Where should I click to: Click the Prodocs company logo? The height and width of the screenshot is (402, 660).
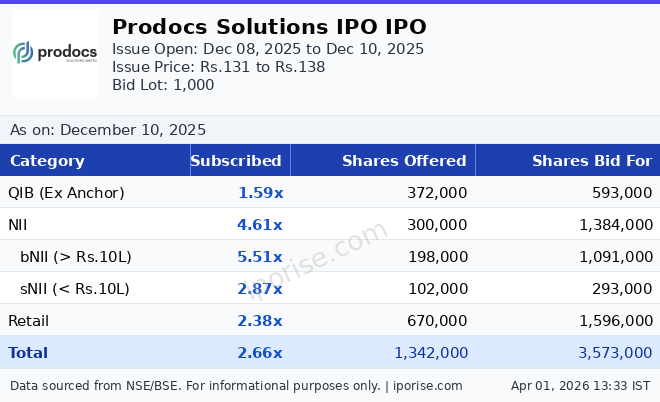(x=56, y=53)
